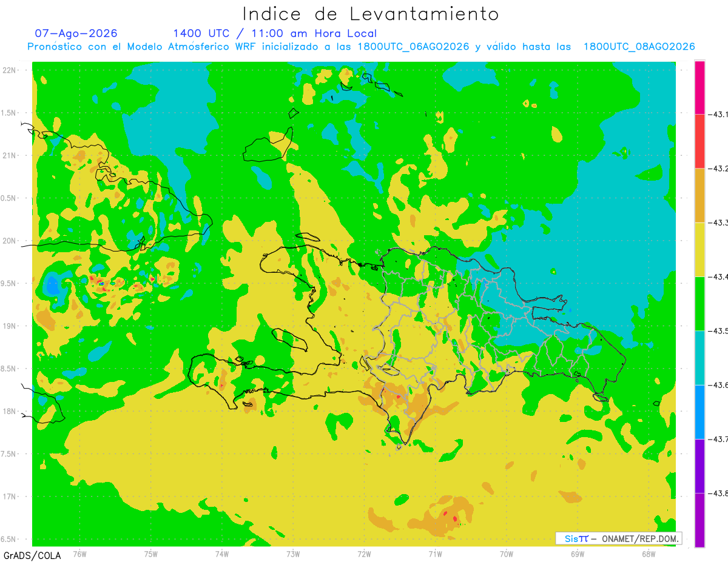The height and width of the screenshot is (562, 728).
Task: Pick the dark violet swatch between -43.7 and -43.8
Action: (699, 466)
